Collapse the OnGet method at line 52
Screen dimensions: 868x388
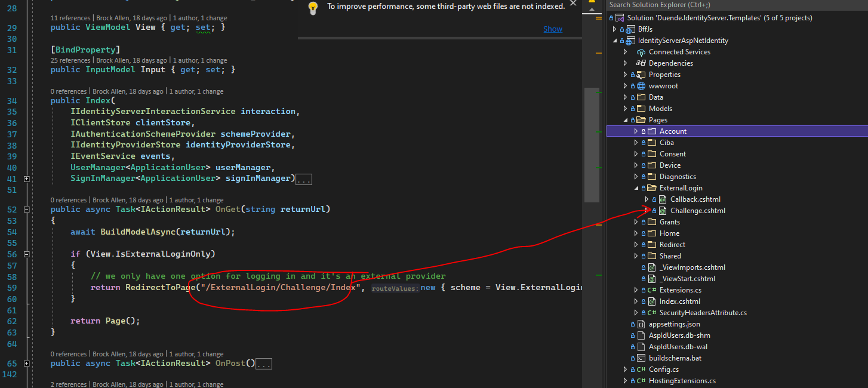(x=27, y=210)
